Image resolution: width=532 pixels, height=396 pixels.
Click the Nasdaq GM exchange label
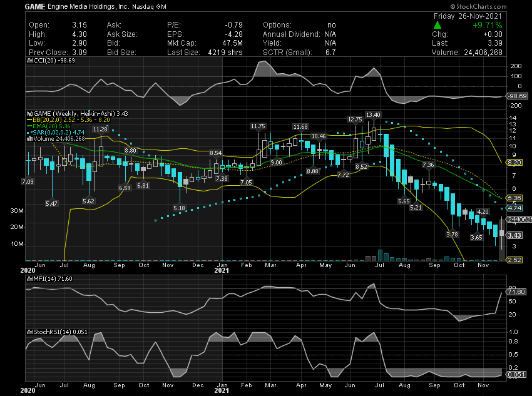point(149,7)
